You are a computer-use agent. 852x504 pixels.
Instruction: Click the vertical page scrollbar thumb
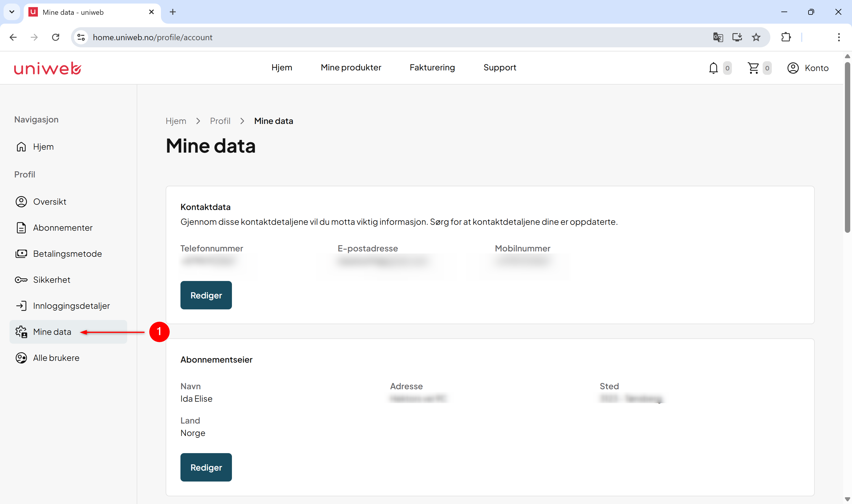pos(848,147)
